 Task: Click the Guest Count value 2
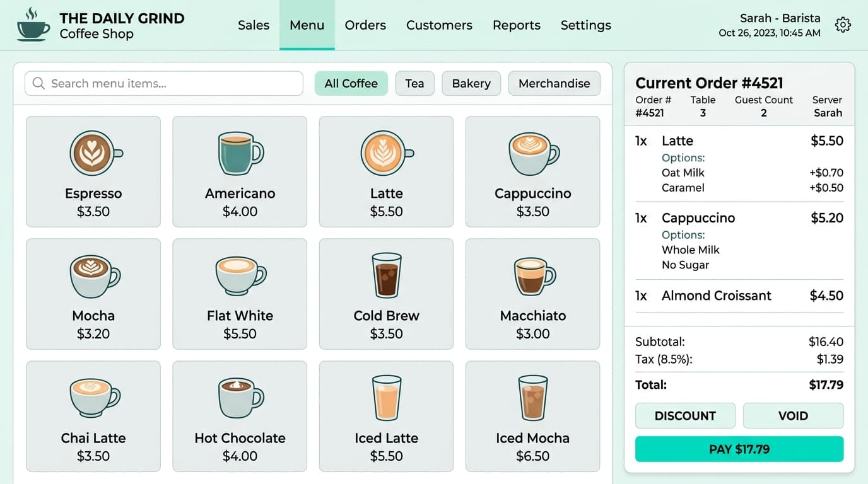764,113
